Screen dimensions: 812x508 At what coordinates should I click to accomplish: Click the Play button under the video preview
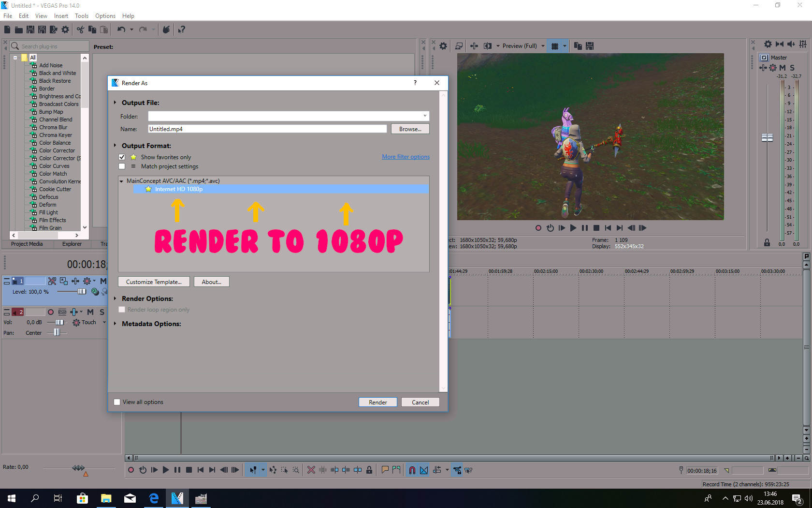pos(573,228)
